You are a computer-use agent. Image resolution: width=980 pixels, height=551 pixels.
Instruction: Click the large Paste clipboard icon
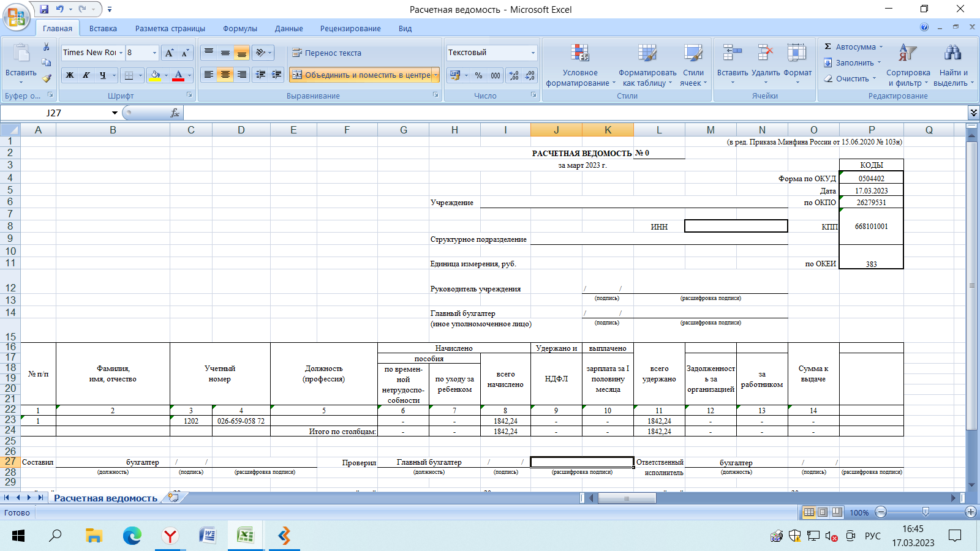21,53
